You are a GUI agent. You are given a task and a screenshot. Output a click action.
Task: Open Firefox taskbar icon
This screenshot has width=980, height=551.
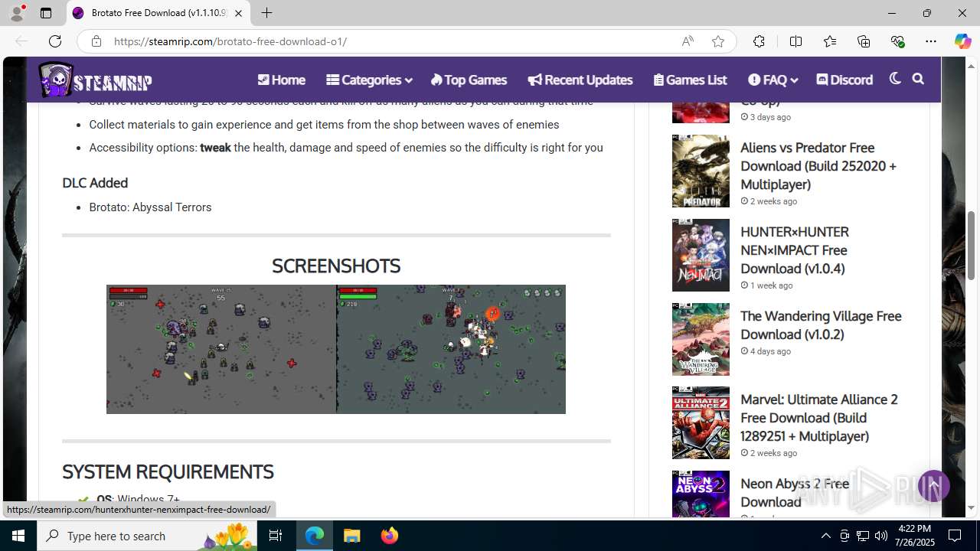[389, 536]
